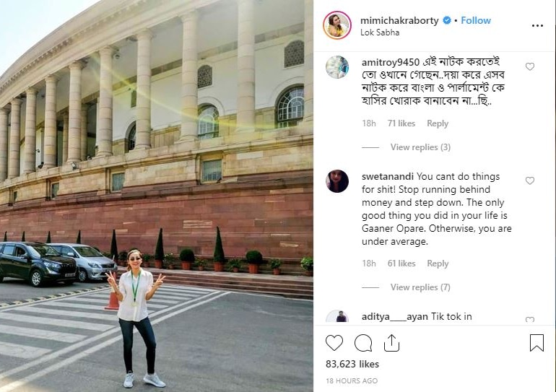Reply to swetanandi's comment
Screen dimensions: 556x392
tap(438, 263)
